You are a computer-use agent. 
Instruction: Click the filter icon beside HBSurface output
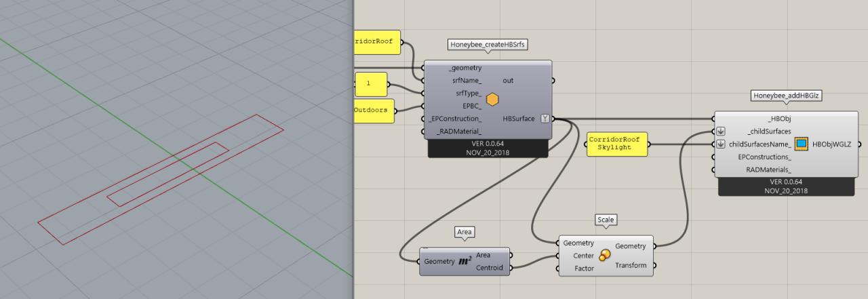click(x=544, y=119)
